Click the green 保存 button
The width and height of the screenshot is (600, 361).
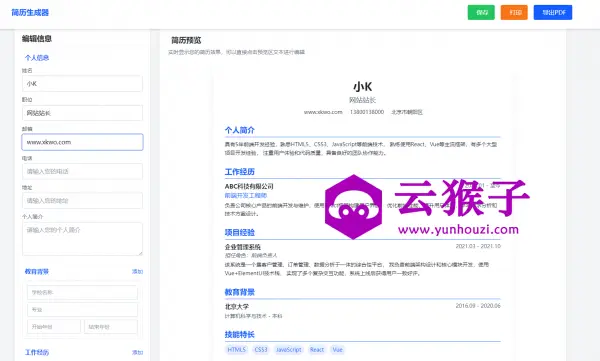481,12
